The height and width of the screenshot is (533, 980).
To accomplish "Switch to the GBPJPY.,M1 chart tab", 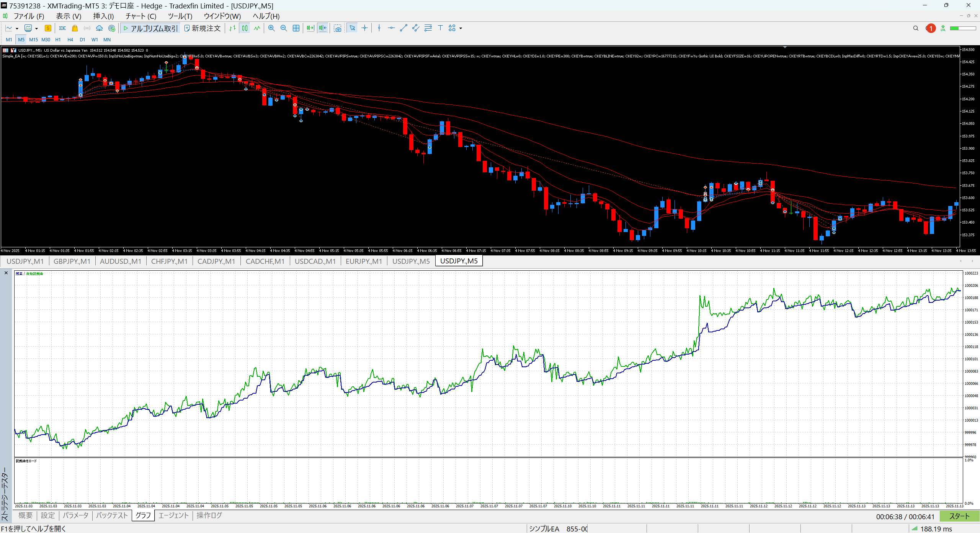I will pos(72,261).
